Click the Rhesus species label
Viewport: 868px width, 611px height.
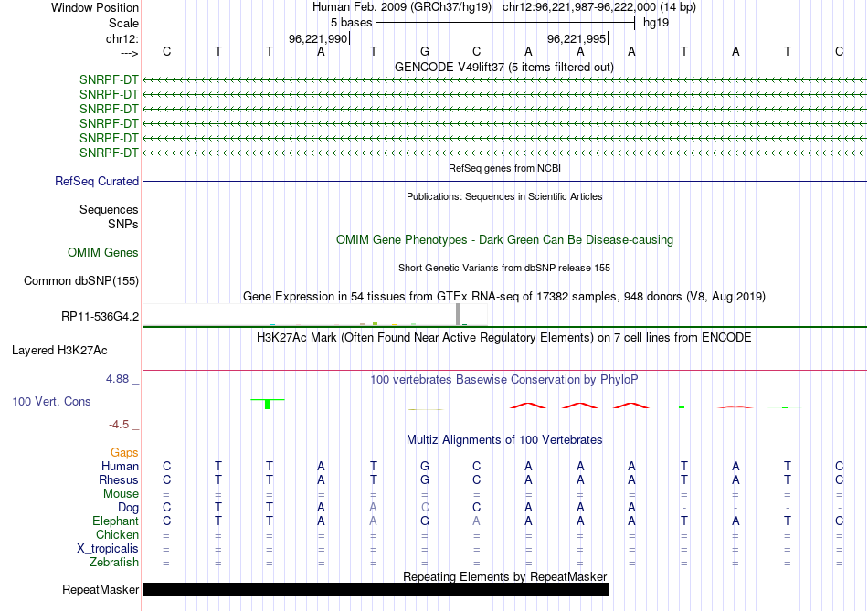[x=119, y=479]
